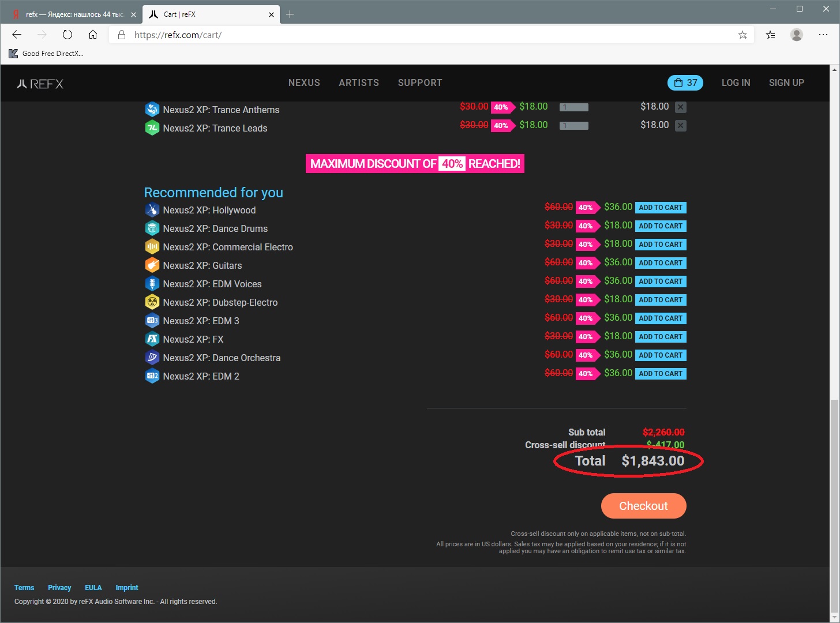Screen dimensions: 840x623
Task: Open the cart icon showing 37
Action: point(685,82)
